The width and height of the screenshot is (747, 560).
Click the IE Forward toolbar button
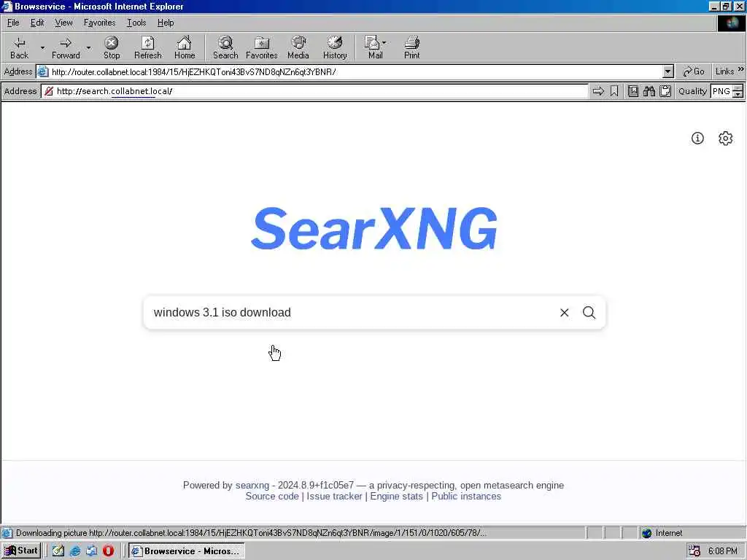[x=66, y=48]
